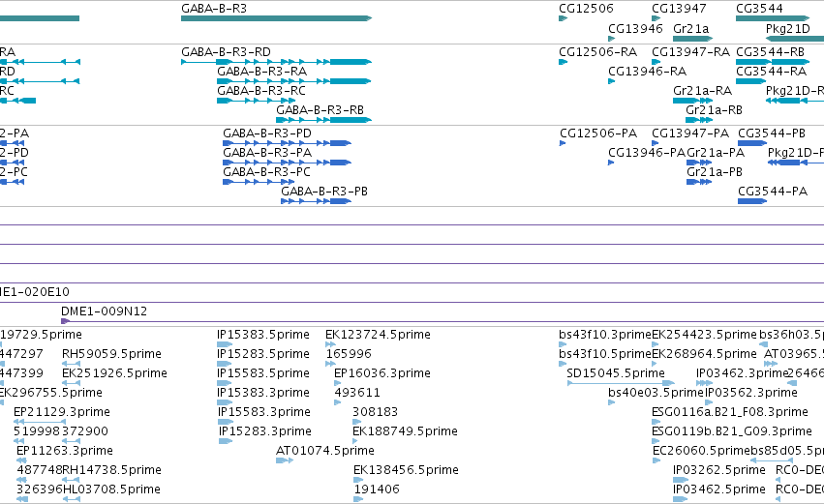Click the IP15283.3prime EST label
824x504 pixels.
click(265, 432)
